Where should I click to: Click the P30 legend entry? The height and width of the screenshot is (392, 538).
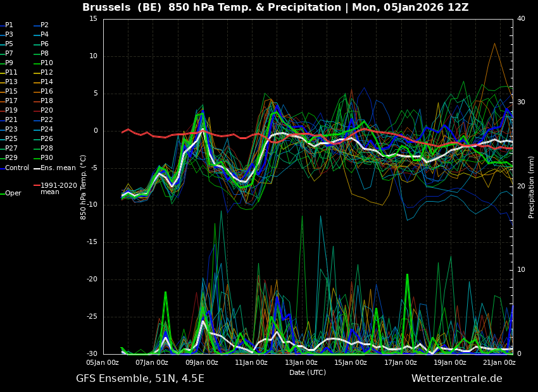pyautogui.click(x=43, y=157)
